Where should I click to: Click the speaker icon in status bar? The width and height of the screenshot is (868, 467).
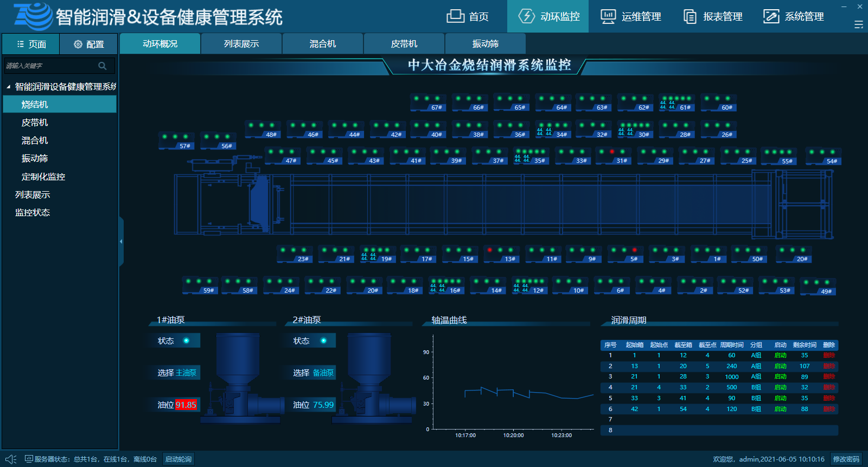click(x=11, y=459)
